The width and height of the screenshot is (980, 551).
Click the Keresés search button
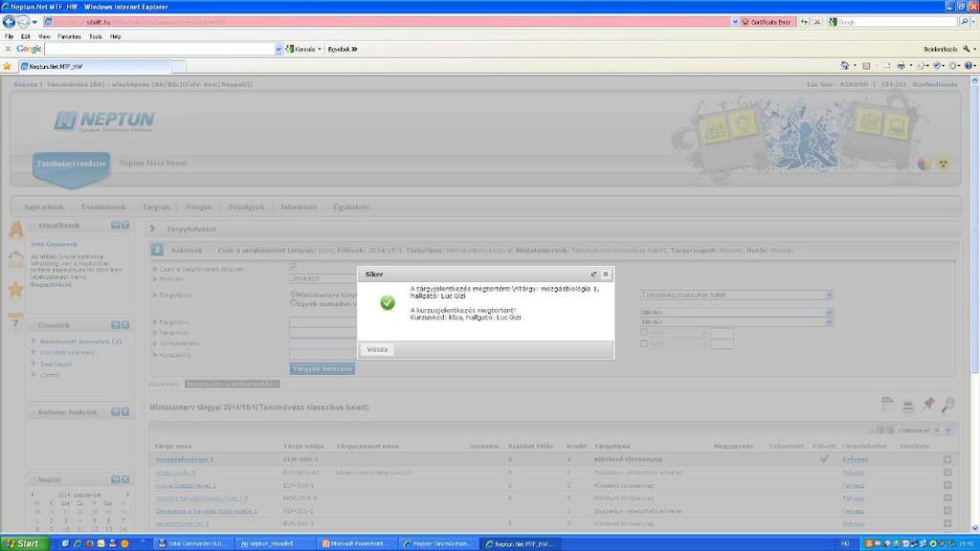tap(303, 49)
